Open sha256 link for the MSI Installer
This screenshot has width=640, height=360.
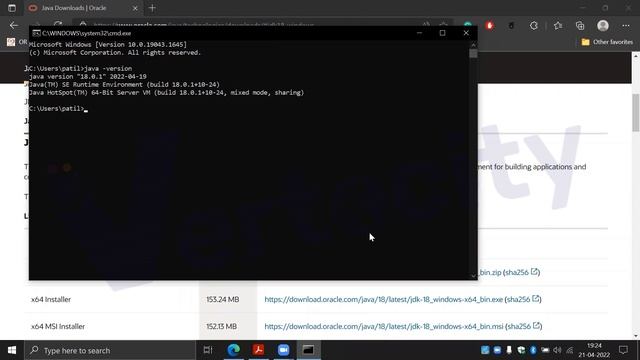click(x=524, y=326)
